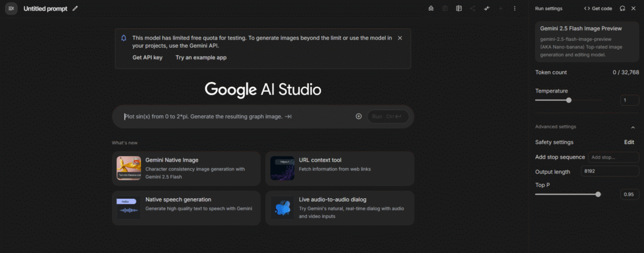Image resolution: width=644 pixels, height=253 pixels.
Task: Reset run settings to defaults icon
Action: (x=623, y=8)
